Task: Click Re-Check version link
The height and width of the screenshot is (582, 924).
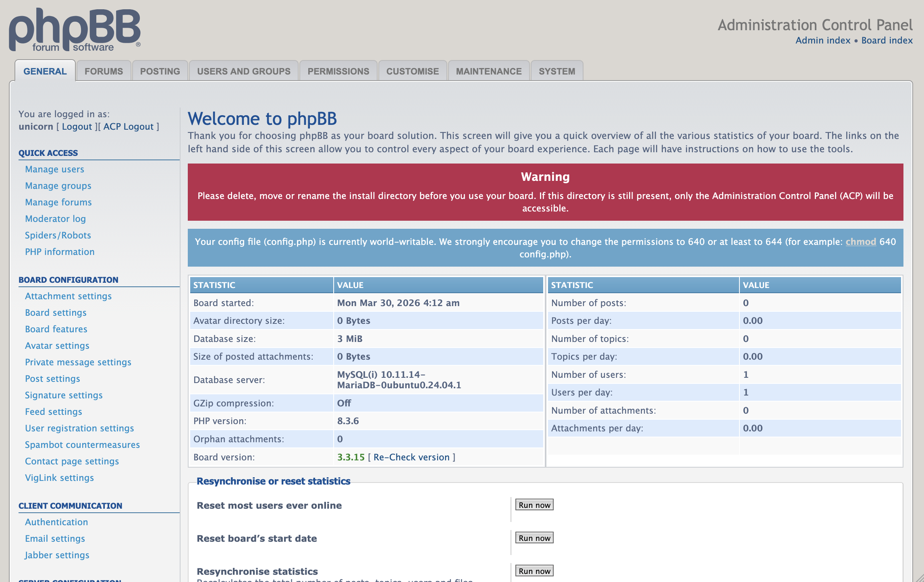Action: [411, 457]
